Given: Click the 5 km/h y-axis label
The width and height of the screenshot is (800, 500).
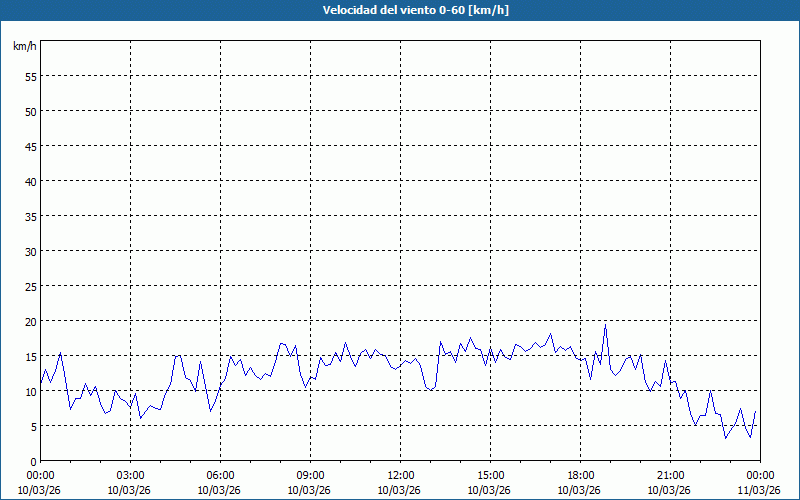Looking at the screenshot, I should (x=33, y=426).
